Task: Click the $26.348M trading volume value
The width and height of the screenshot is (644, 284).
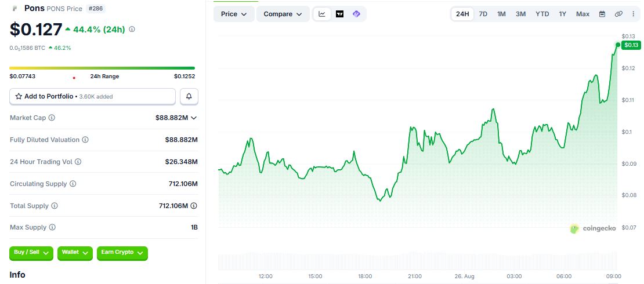Action: (182, 162)
